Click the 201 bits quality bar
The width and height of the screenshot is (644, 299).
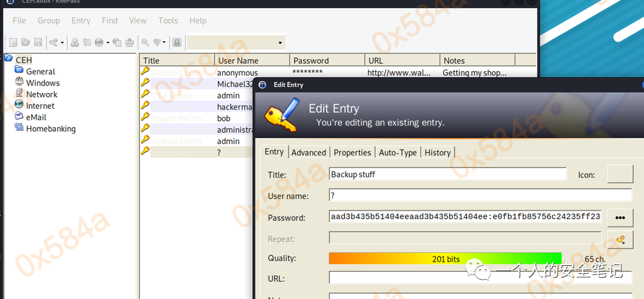[445, 259]
